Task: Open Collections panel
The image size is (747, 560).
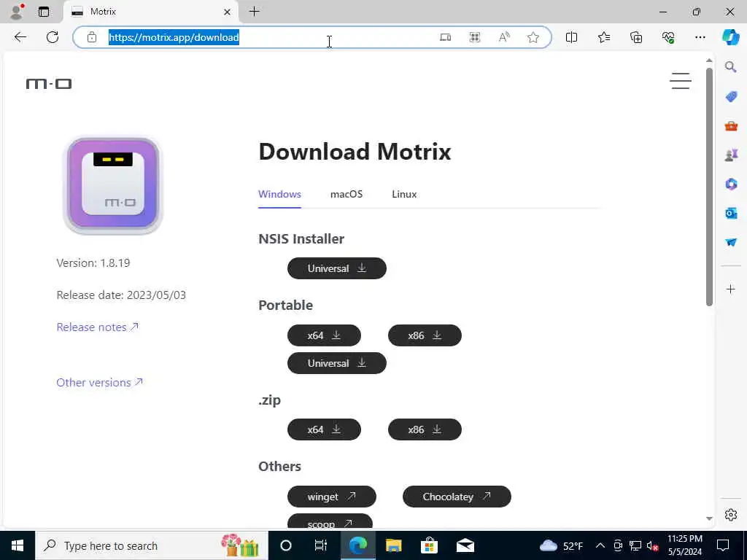Action: click(636, 37)
